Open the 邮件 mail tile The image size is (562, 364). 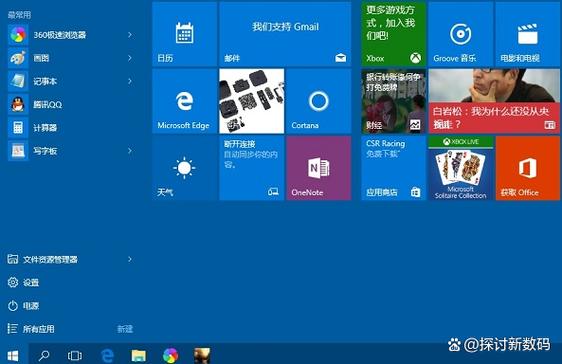coord(285,34)
